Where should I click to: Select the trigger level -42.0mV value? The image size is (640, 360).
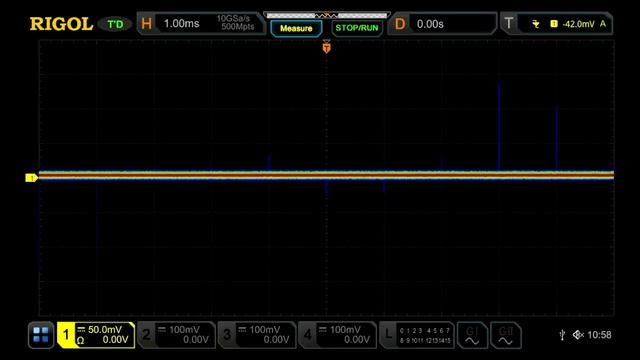(x=578, y=24)
